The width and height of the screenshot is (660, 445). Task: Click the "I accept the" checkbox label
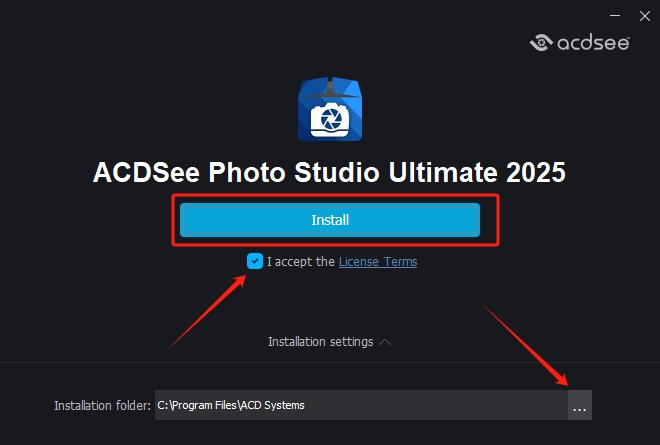pyautogui.click(x=301, y=262)
